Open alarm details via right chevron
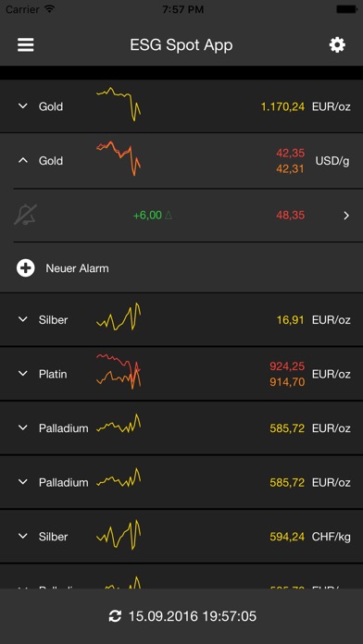This screenshot has width=363, height=644. tap(346, 216)
